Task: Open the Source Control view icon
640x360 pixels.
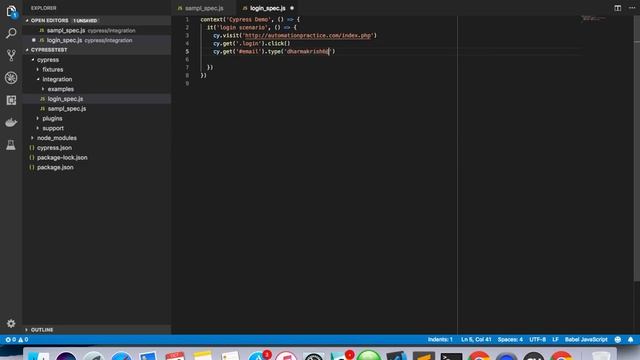Action: click(11, 55)
